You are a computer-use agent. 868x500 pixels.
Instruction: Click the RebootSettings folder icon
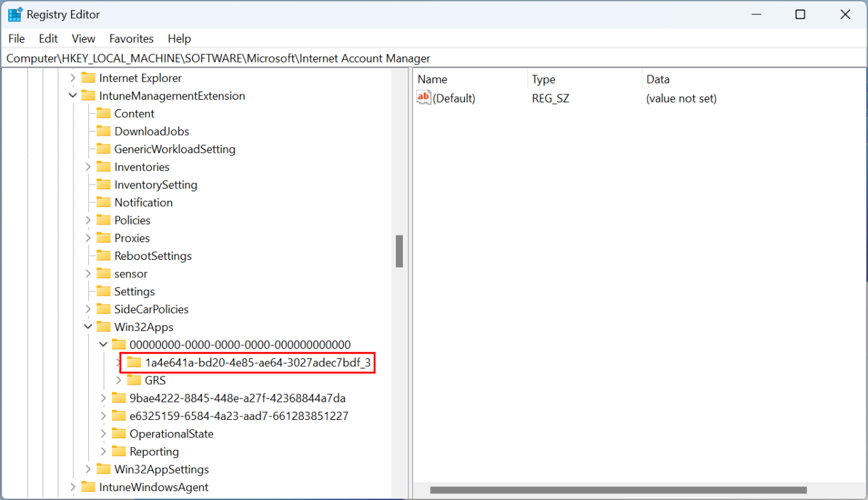(x=103, y=256)
